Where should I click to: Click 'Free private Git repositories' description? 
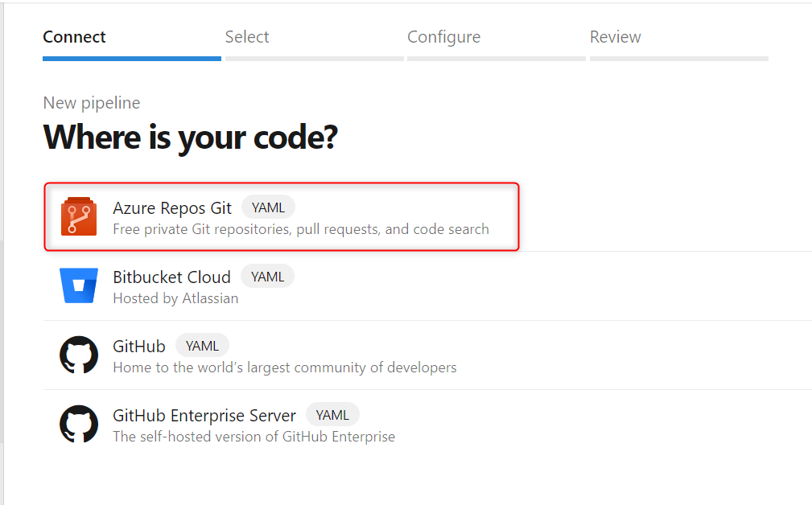(x=300, y=229)
